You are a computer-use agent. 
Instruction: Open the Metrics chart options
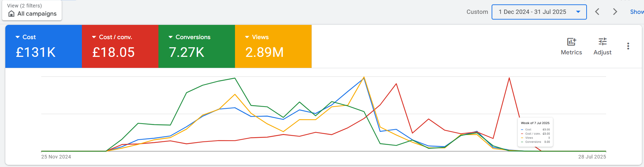pyautogui.click(x=571, y=46)
